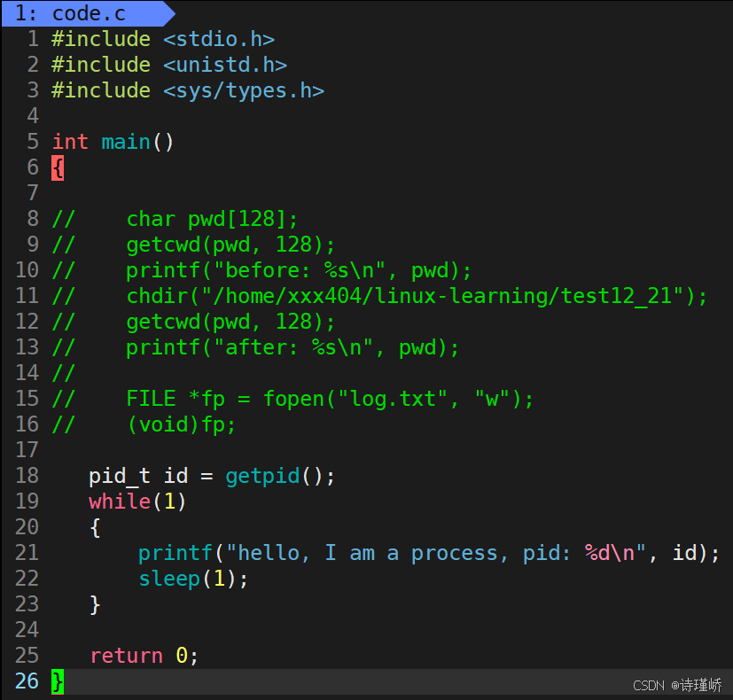The height and width of the screenshot is (700, 733).
Task: Click the #include <unistd.h> line
Action: coord(169,65)
